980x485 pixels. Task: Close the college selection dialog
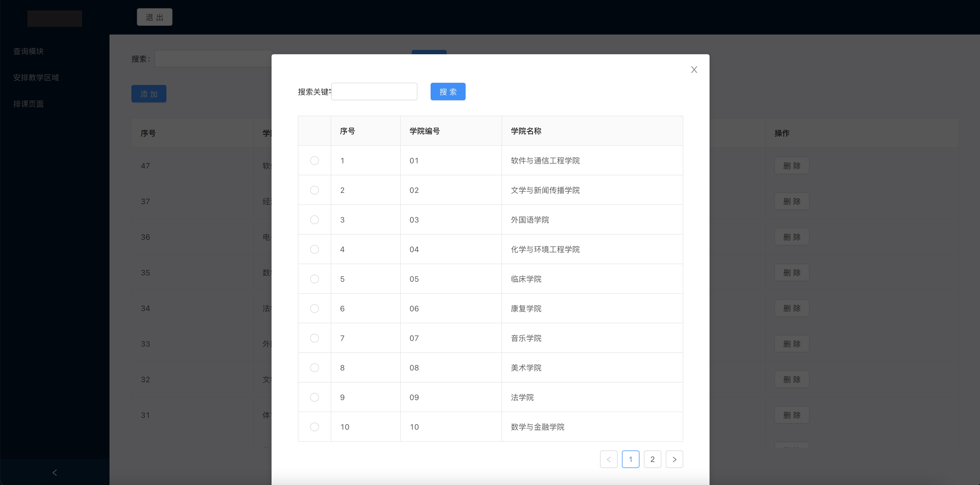point(694,70)
